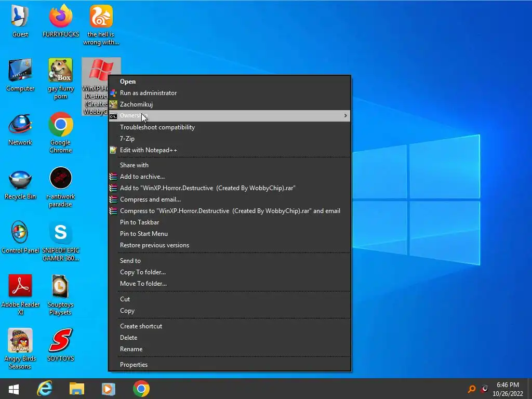Choose Run as administrator

pyautogui.click(x=230, y=93)
